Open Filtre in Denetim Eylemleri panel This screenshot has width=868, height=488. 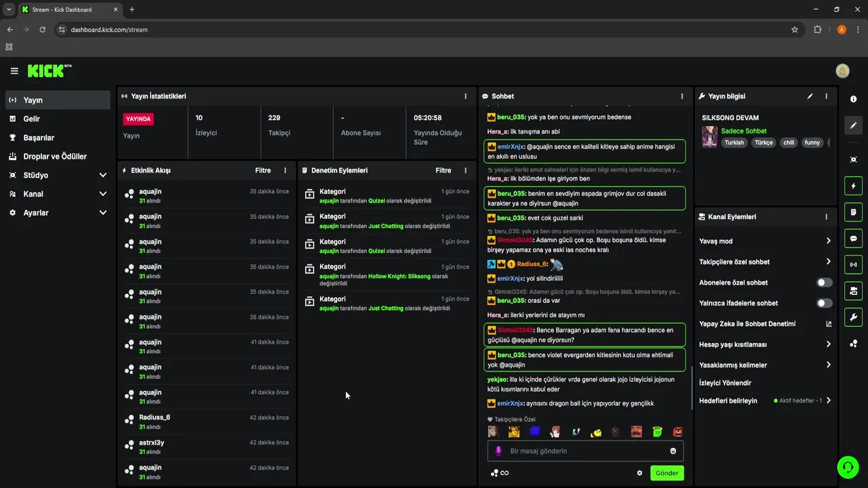443,171
